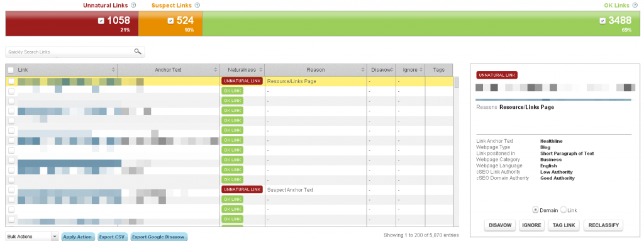Click the TAG LINK button
The width and height of the screenshot is (644, 241).
pyautogui.click(x=564, y=225)
